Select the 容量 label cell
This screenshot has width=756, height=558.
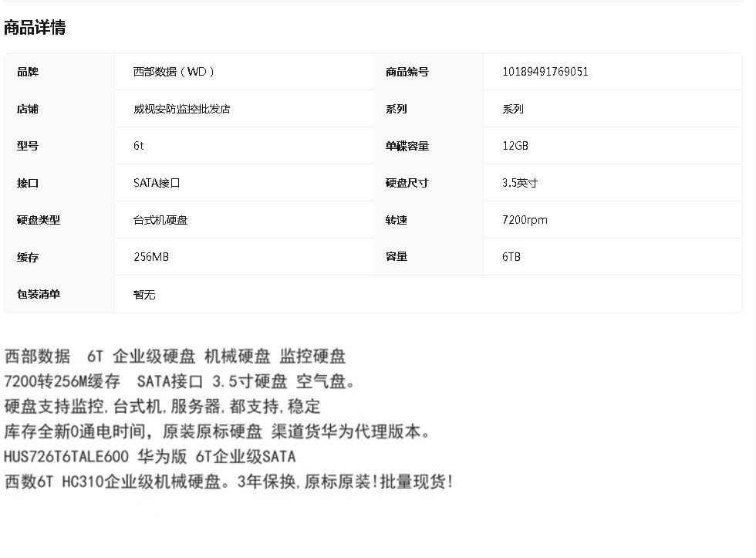428,257
